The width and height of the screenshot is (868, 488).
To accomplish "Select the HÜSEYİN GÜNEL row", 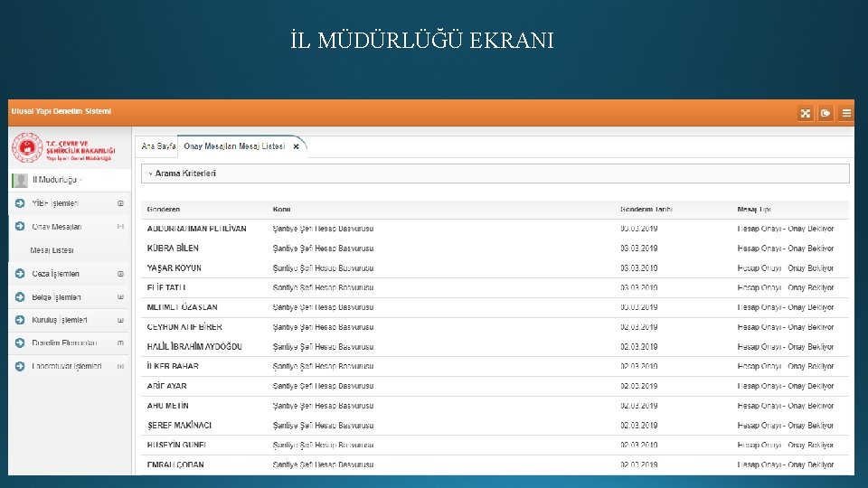I will point(495,445).
